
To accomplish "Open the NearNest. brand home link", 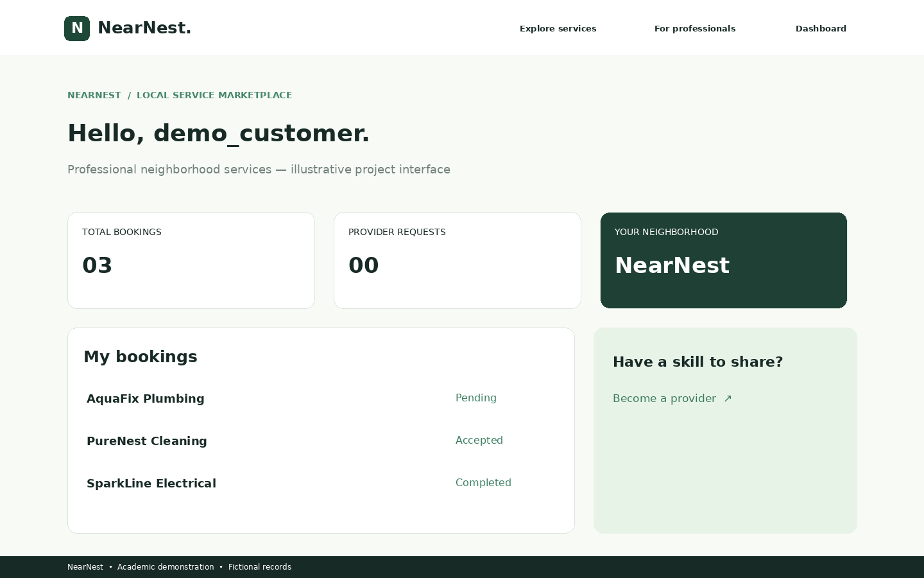I will click(128, 28).
